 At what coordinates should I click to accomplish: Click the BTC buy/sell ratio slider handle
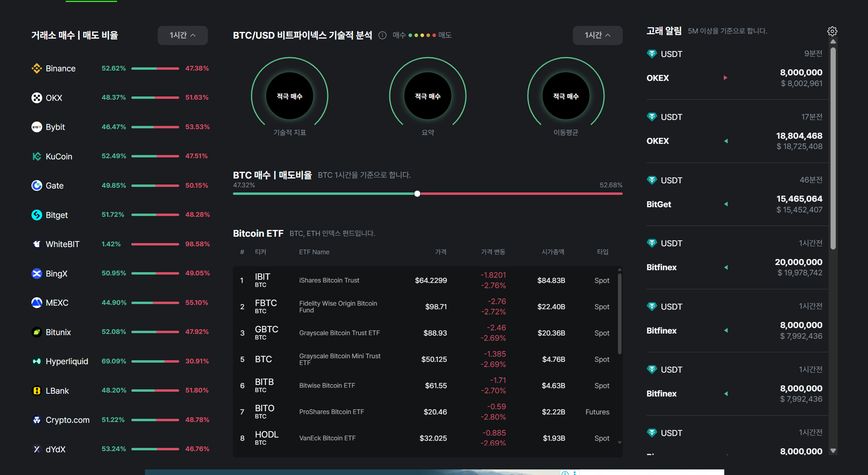pyautogui.click(x=417, y=194)
